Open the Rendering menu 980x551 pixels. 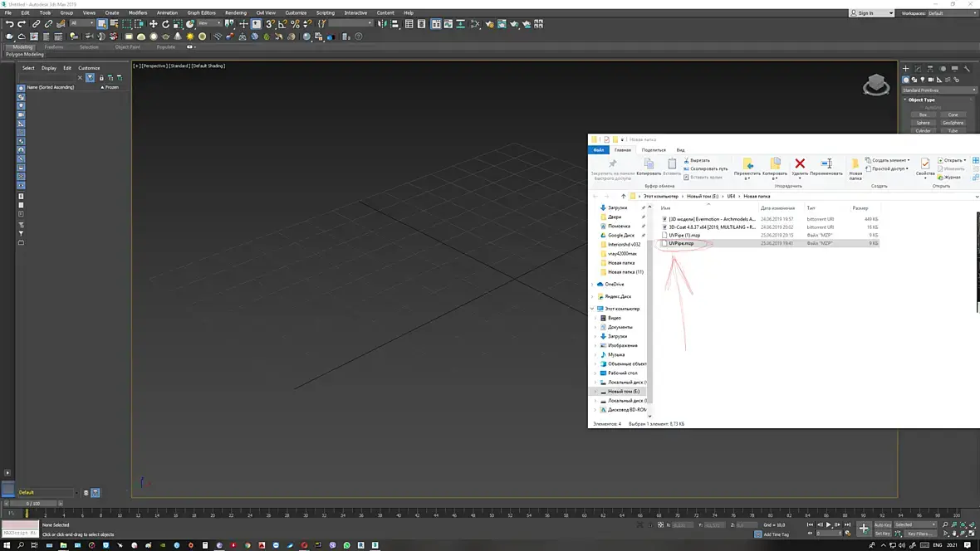point(235,13)
